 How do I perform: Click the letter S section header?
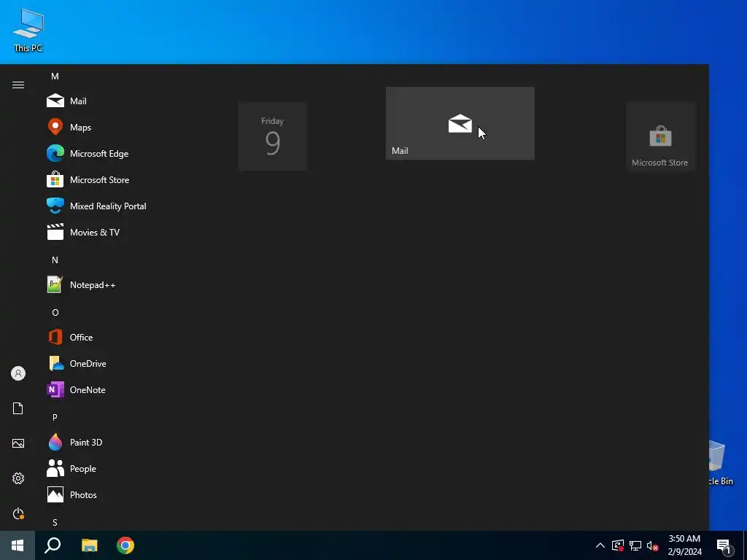point(55,522)
